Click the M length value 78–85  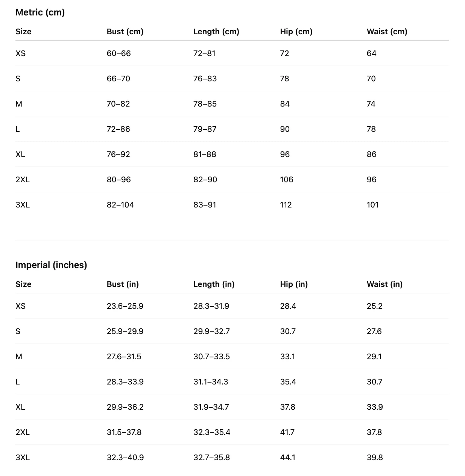click(205, 104)
